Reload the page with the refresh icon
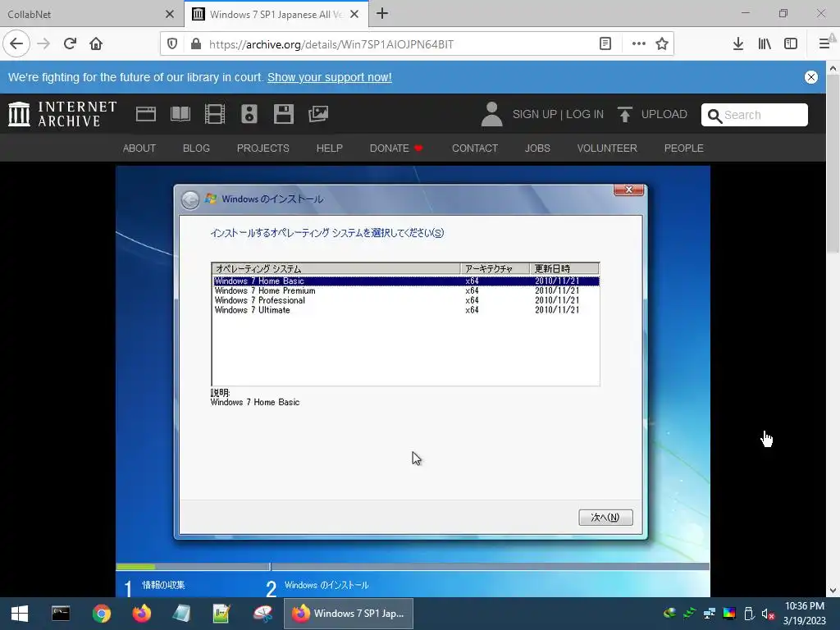Screen dimensions: 840x630 pyautogui.click(x=70, y=43)
